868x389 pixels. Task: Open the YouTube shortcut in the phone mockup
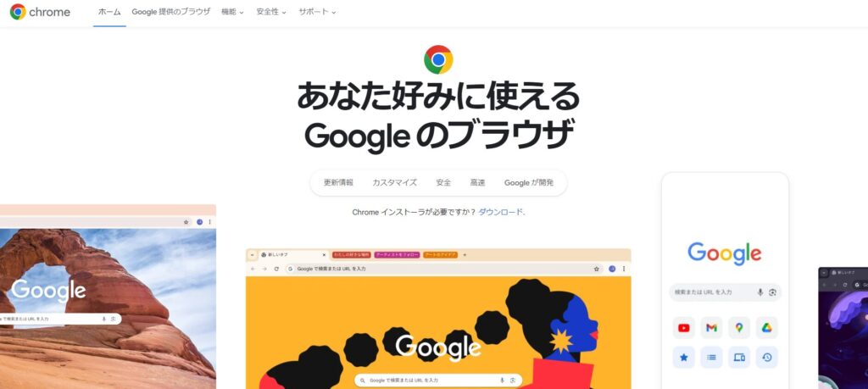tap(684, 328)
